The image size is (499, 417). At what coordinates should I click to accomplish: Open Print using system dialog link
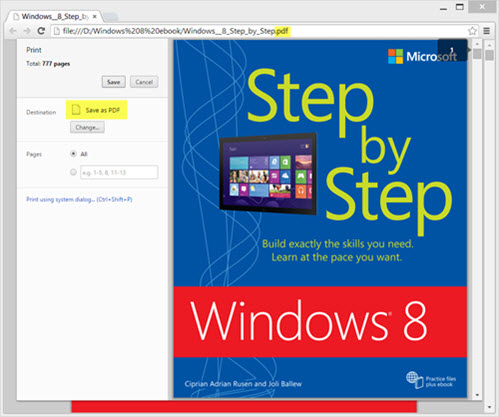[79, 199]
